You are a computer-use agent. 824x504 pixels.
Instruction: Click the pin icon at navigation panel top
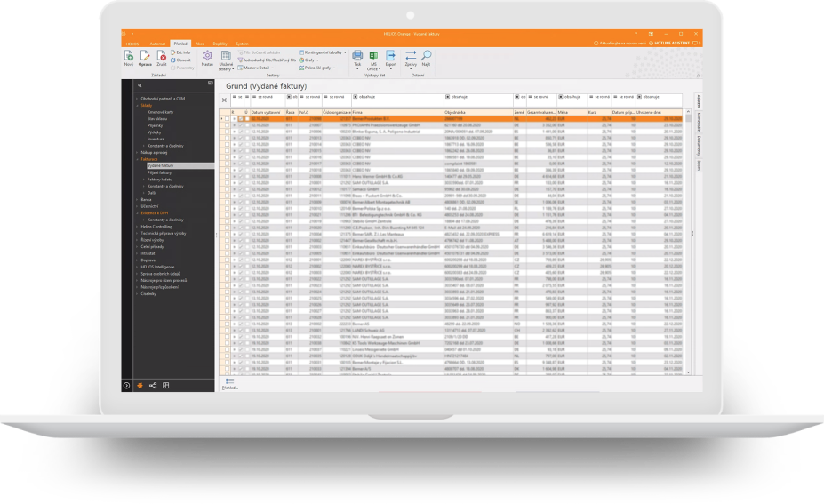pyautogui.click(x=210, y=83)
